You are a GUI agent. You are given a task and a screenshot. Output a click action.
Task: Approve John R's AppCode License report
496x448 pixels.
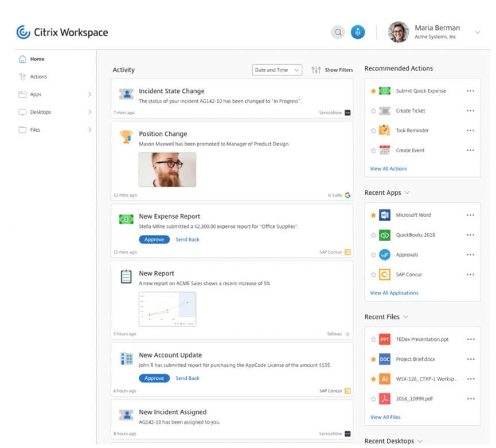pos(154,378)
